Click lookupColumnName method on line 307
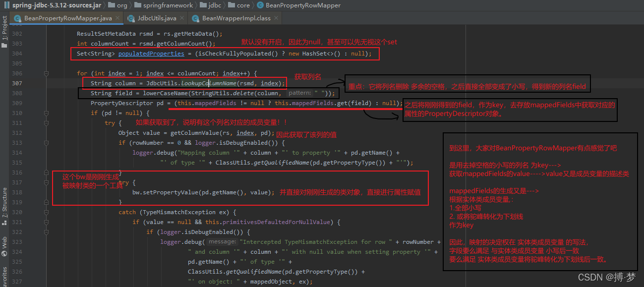 [x=209, y=83]
